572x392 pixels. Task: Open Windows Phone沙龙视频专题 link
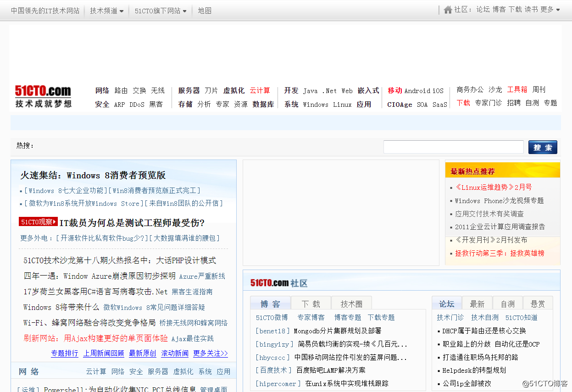point(500,200)
